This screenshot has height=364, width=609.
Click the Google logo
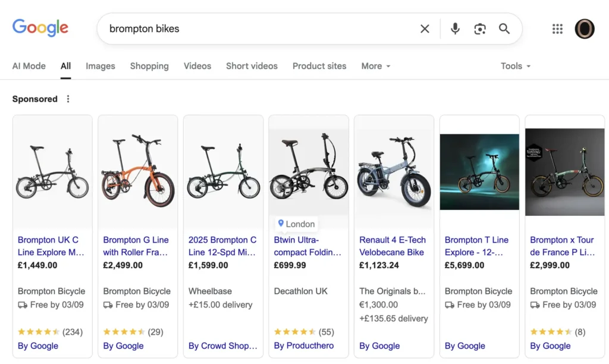coord(40,27)
